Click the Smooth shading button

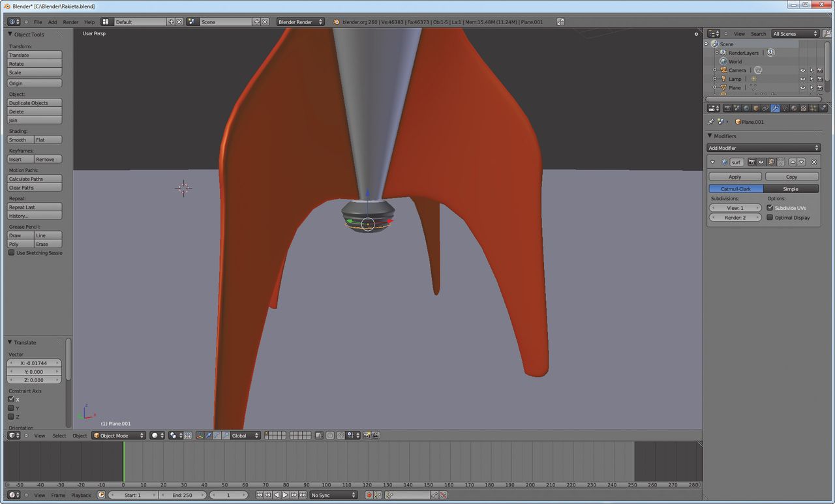pyautogui.click(x=20, y=140)
